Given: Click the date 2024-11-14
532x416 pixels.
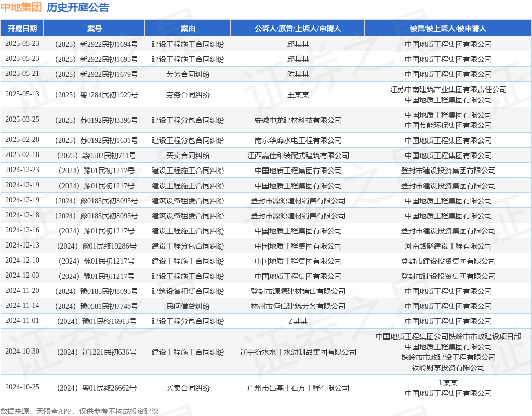Looking at the screenshot, I should tap(22, 306).
